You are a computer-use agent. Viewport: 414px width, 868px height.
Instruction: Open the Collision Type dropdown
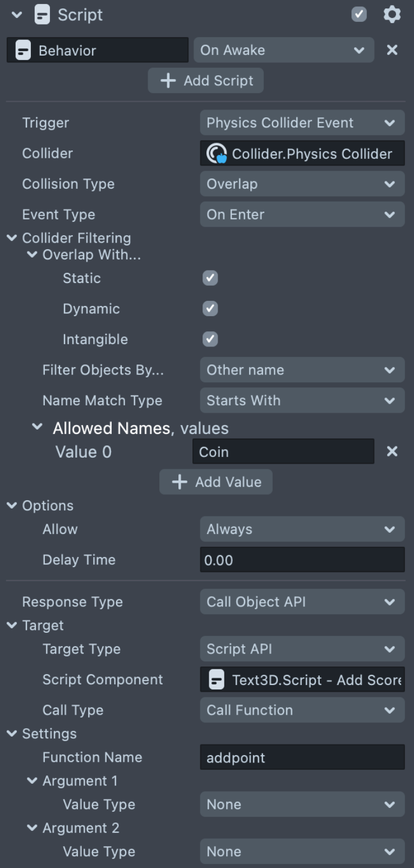302,184
